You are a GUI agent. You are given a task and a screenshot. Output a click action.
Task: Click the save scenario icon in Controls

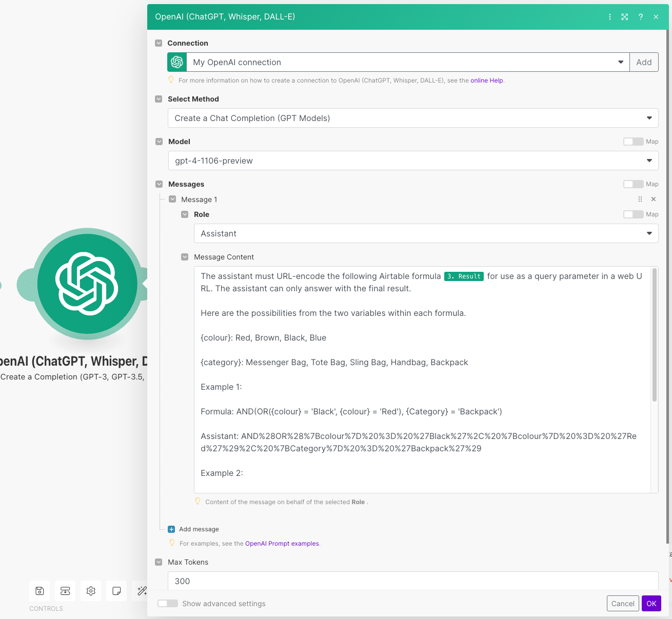(39, 591)
